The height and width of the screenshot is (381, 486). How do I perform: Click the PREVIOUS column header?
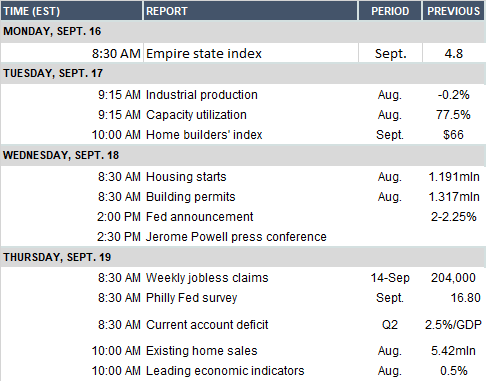(454, 11)
